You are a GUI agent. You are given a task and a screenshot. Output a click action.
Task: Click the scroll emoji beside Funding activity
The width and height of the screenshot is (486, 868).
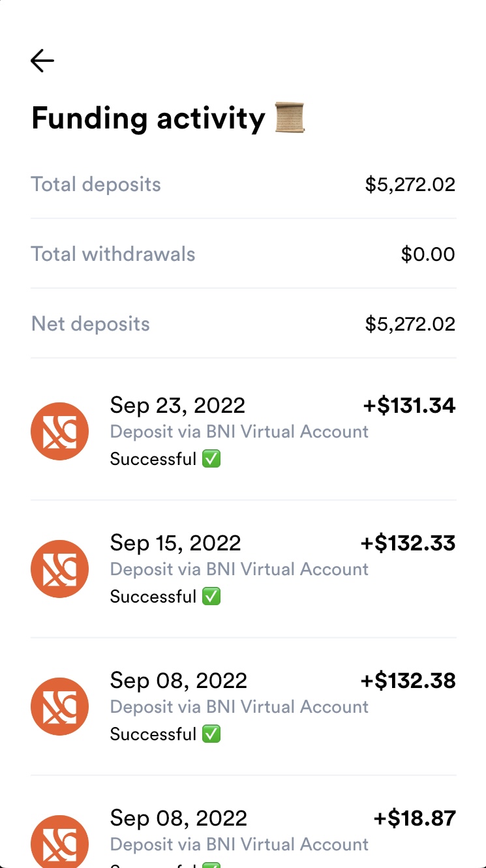[290, 118]
